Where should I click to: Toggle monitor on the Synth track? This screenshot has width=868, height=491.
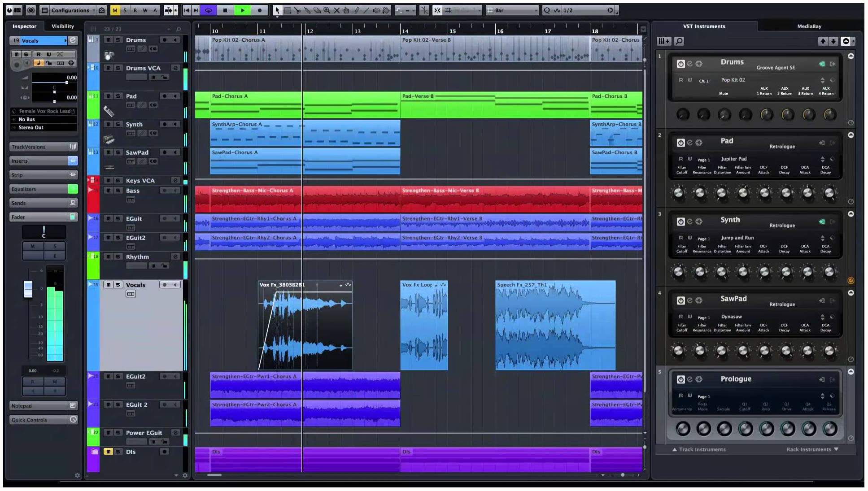click(175, 124)
